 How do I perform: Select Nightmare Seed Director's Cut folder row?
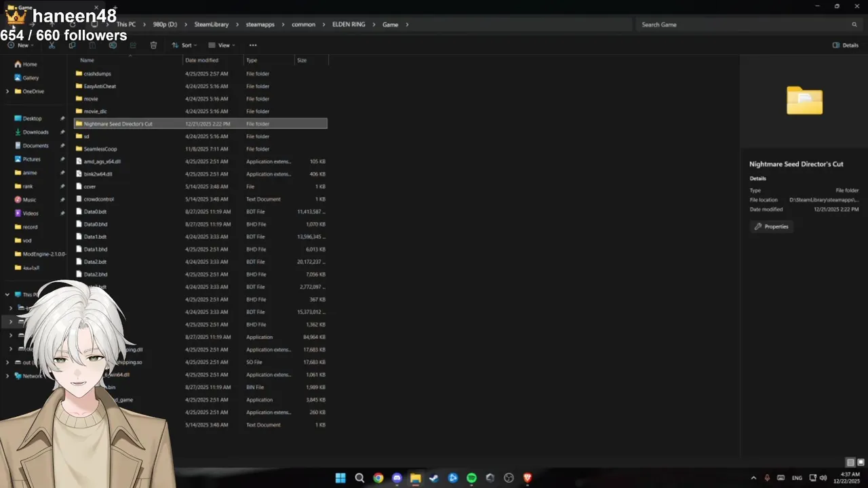point(200,124)
